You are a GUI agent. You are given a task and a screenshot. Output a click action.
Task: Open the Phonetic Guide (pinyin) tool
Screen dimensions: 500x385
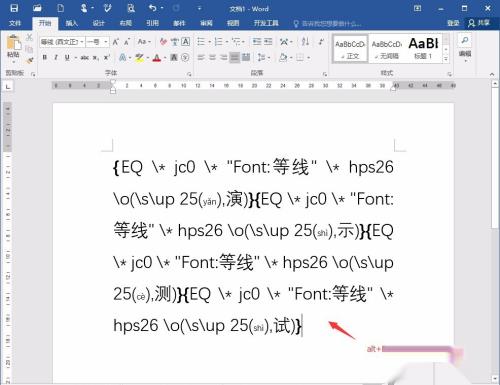click(x=174, y=42)
